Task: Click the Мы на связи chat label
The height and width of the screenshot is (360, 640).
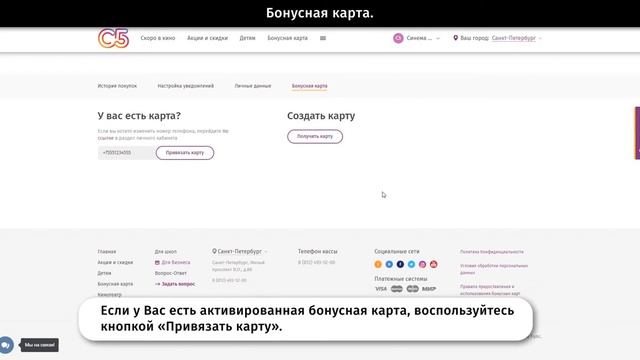Action: point(40,345)
